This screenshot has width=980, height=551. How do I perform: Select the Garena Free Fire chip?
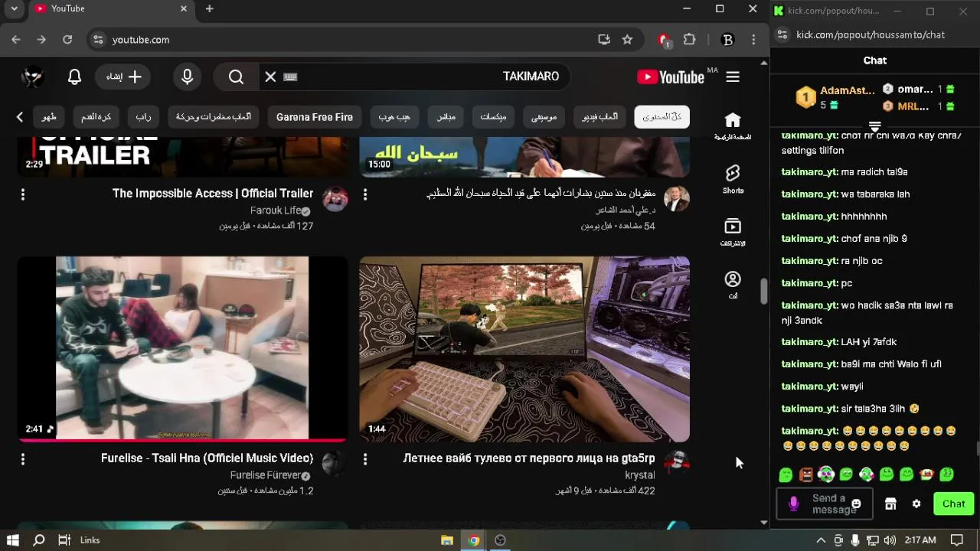pyautogui.click(x=315, y=117)
